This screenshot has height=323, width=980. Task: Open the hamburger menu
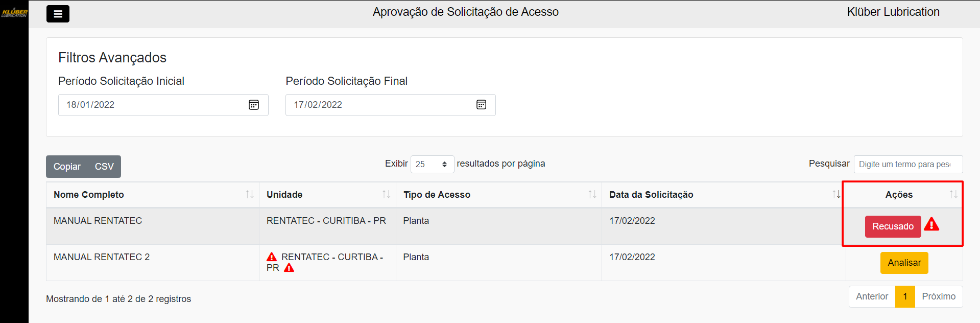coord(58,14)
